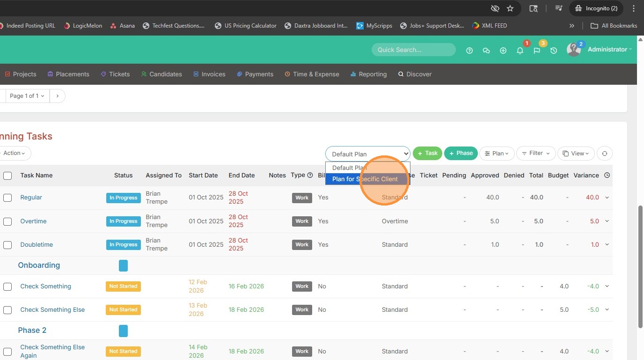The image size is (644, 360).
Task: Go to the Projects menu
Action: click(x=21, y=74)
